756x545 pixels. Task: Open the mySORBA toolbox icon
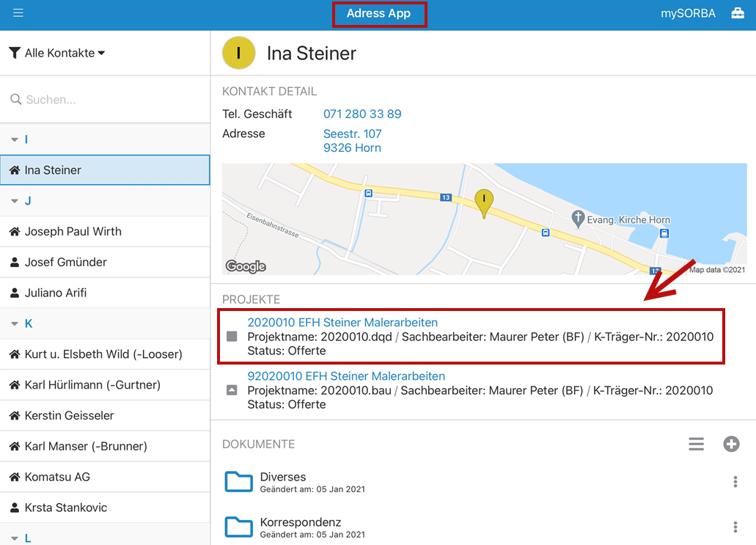click(x=737, y=13)
